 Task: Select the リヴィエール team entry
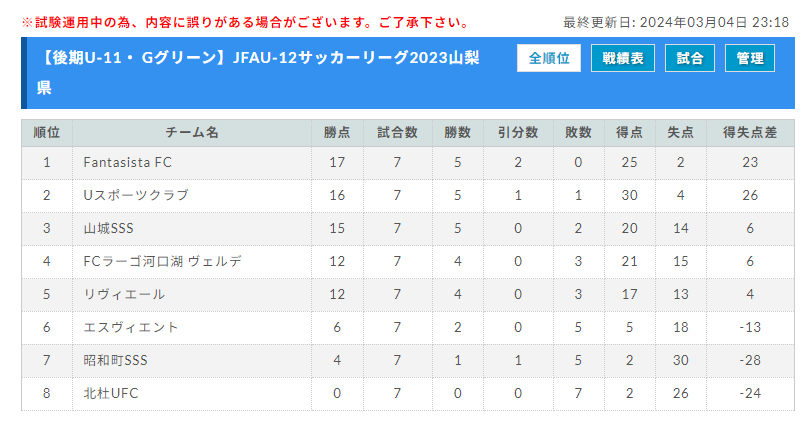[x=124, y=294]
